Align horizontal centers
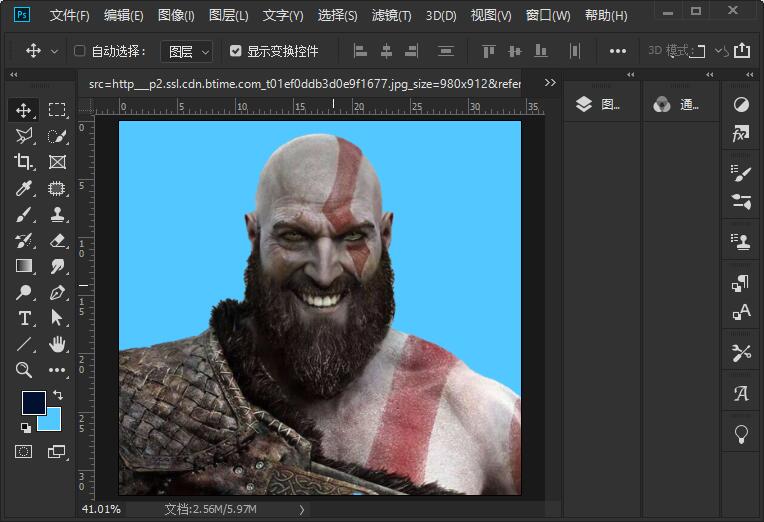The image size is (764, 522). click(386, 51)
